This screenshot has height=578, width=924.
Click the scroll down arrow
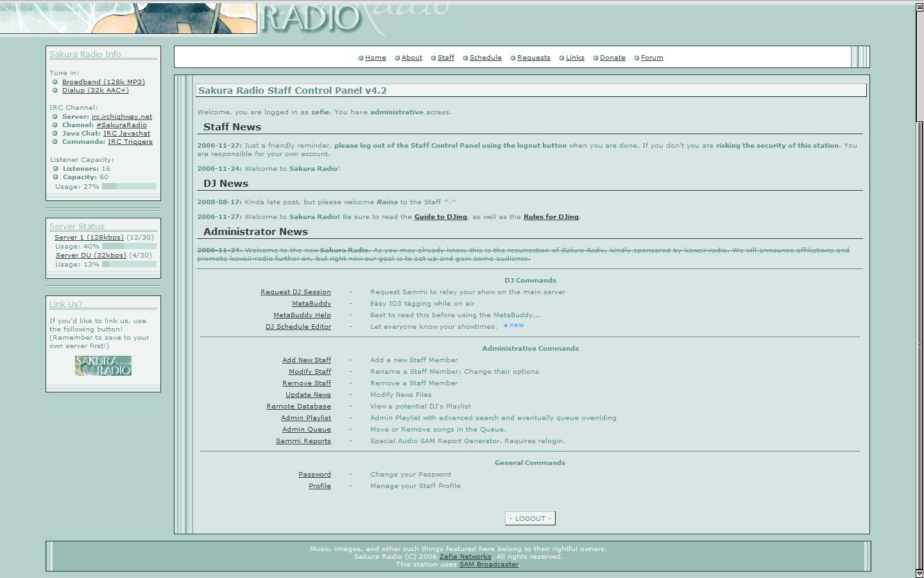[919, 573]
